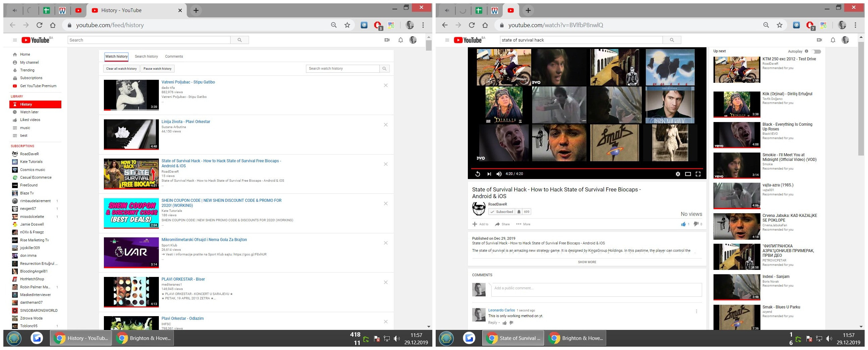
Task: Enter fullscreen in video player
Action: coord(698,174)
